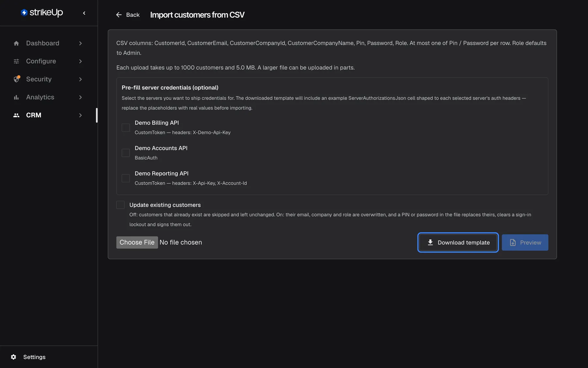Expand the Dashboard menu chevron

[x=80, y=43]
